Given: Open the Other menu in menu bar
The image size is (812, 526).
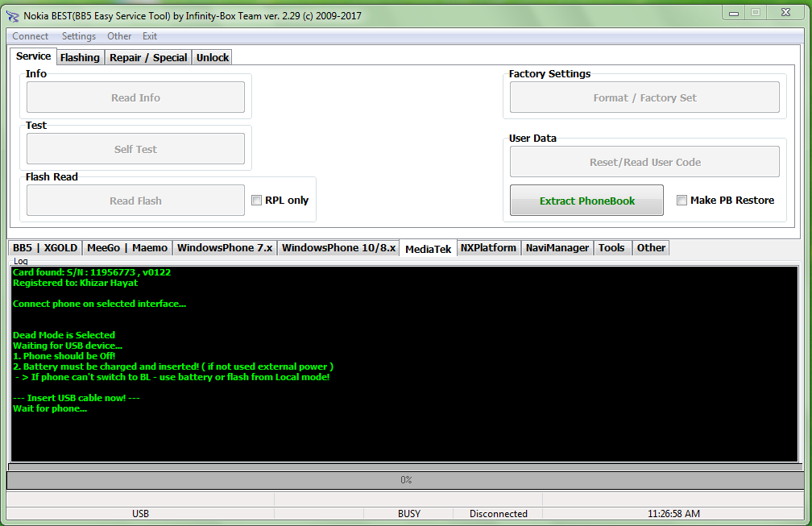Looking at the screenshot, I should click(x=119, y=36).
